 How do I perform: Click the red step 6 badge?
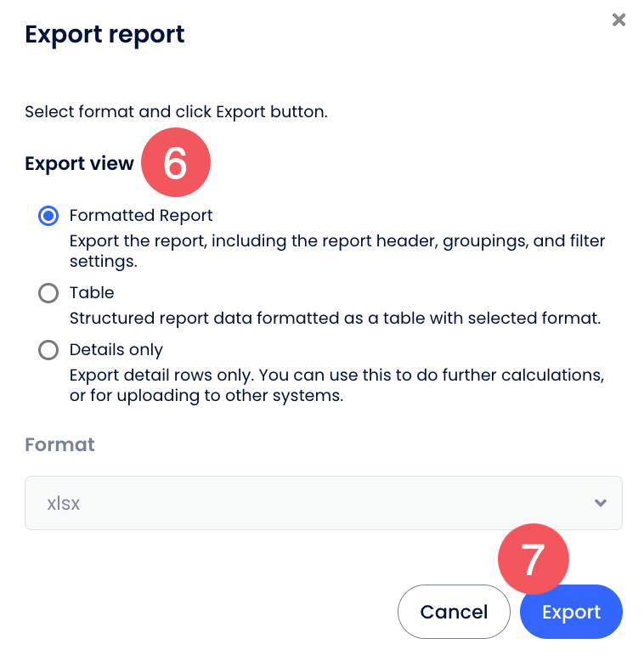(x=175, y=164)
